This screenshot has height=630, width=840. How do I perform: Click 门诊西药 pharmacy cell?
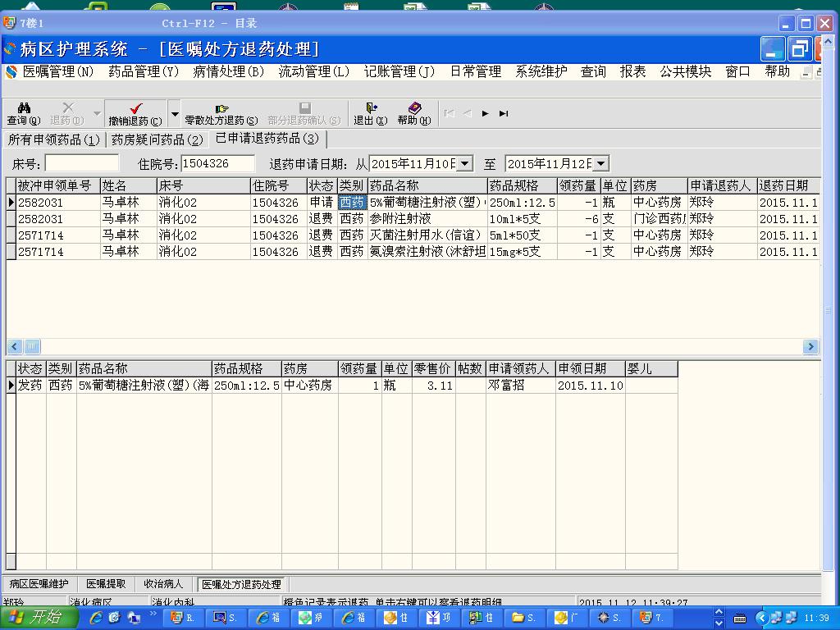(x=659, y=219)
